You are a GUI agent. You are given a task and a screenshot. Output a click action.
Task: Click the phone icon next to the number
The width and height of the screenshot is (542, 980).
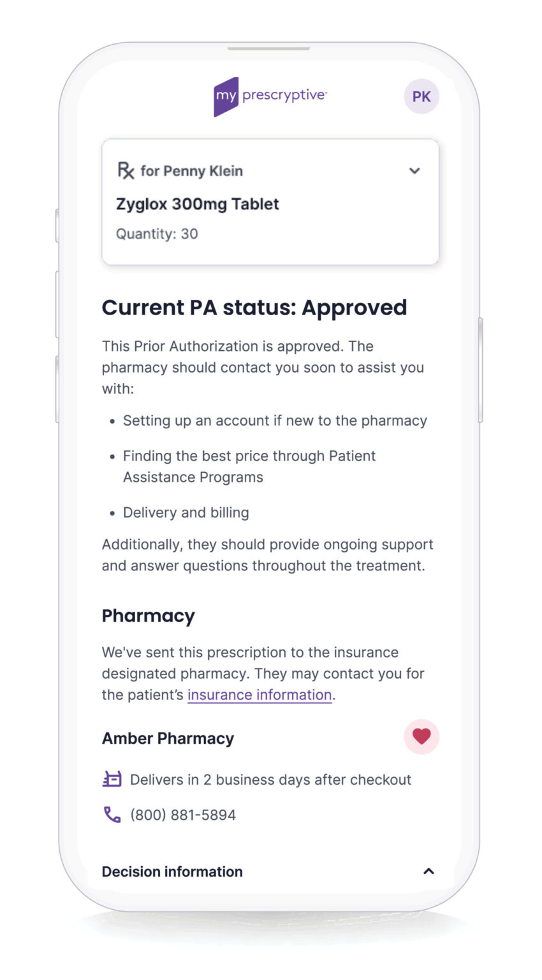(x=111, y=814)
